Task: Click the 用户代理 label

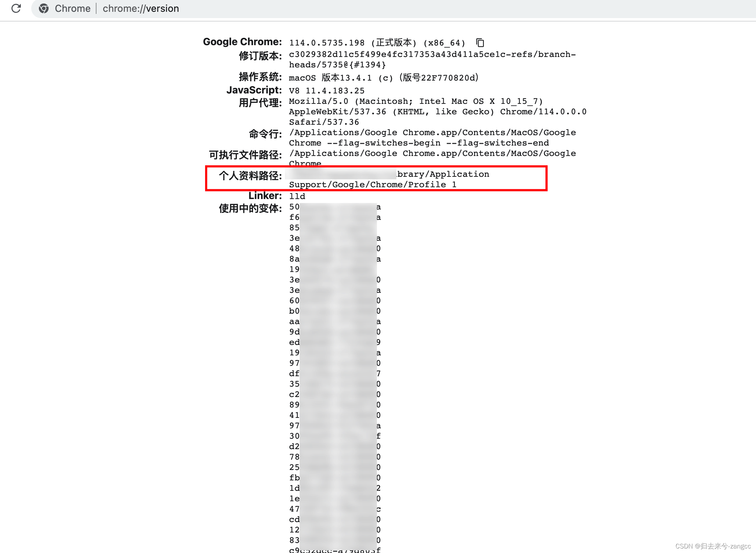Action: (260, 103)
